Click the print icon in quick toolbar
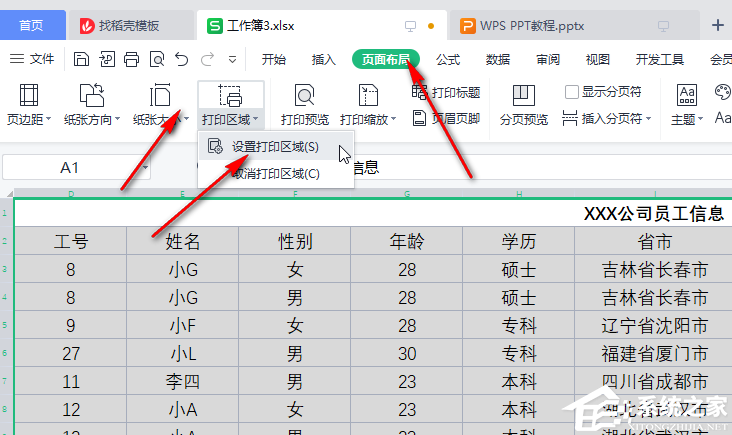Viewport: 732px width, 435px height. (131, 59)
